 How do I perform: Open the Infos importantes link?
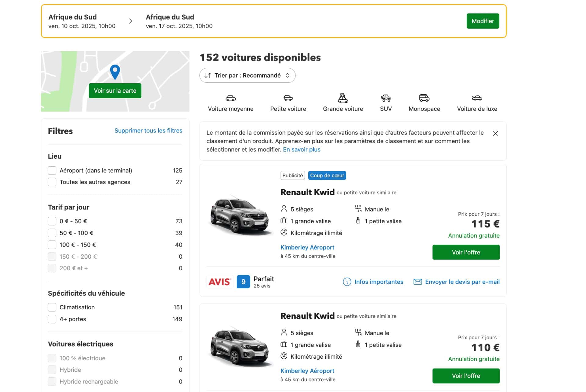(379, 282)
